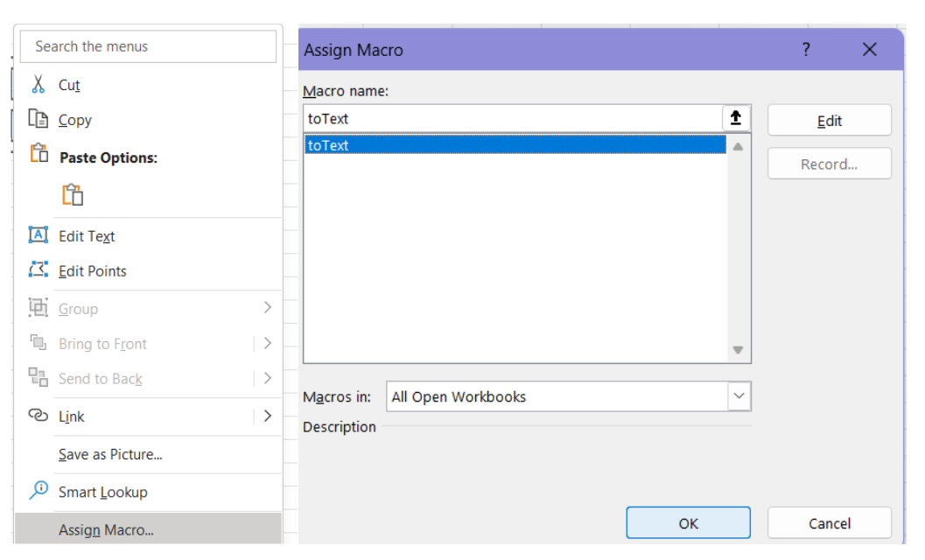The image size is (925, 560).
Task: Click the Smart Lookup magnifier icon
Action: 38,491
